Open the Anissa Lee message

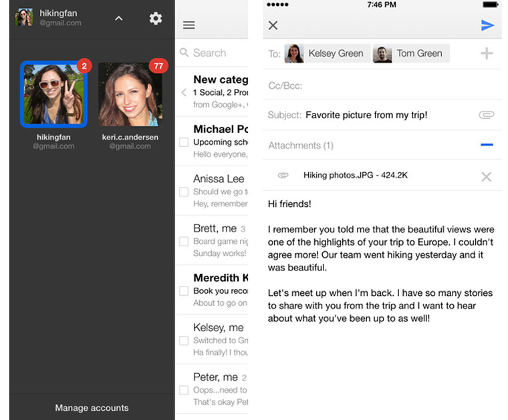pyautogui.click(x=212, y=191)
